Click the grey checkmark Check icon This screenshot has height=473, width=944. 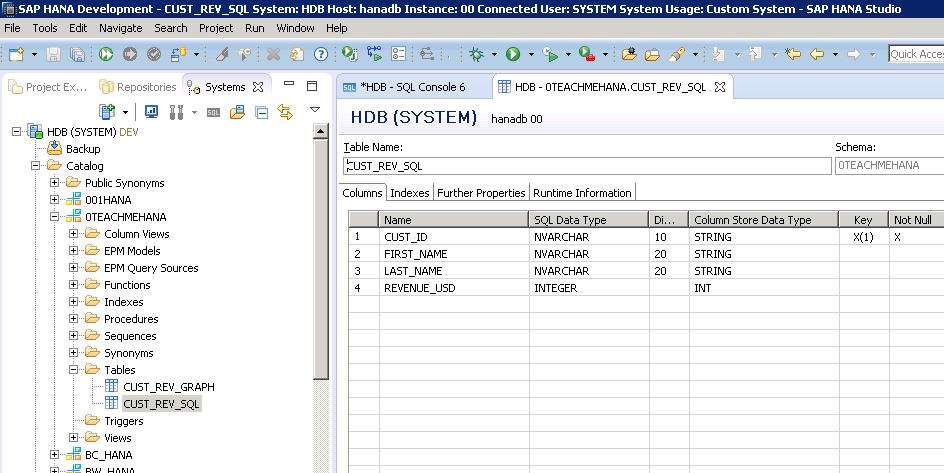(154, 54)
